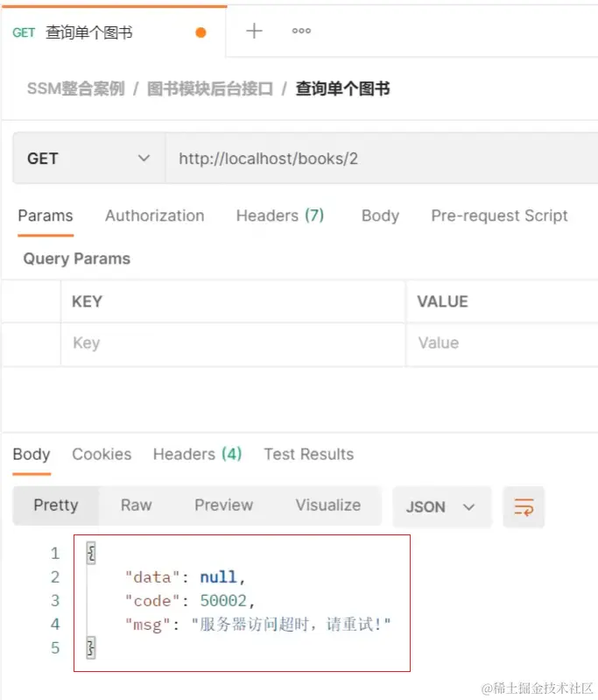Open a new tab with plus icon
598x700 pixels.
[x=254, y=31]
